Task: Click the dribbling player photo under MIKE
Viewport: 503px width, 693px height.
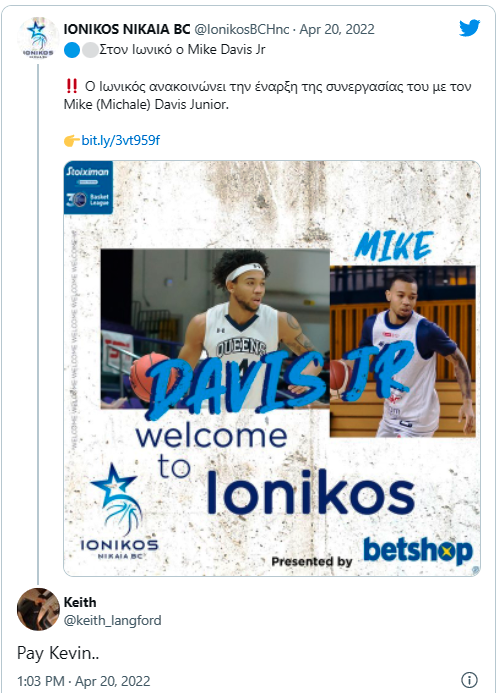Action: (x=403, y=351)
